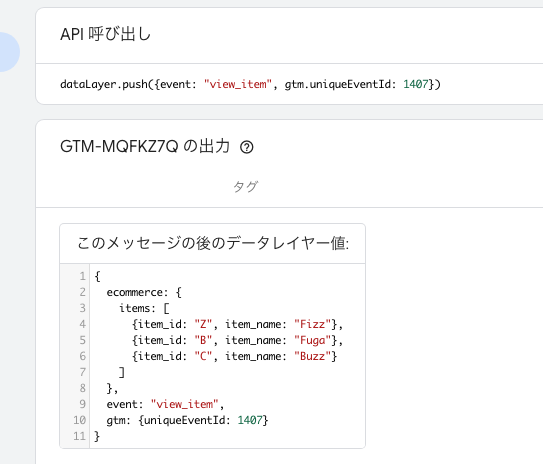Click the API 呼び出し heading

pyautogui.click(x=106, y=35)
